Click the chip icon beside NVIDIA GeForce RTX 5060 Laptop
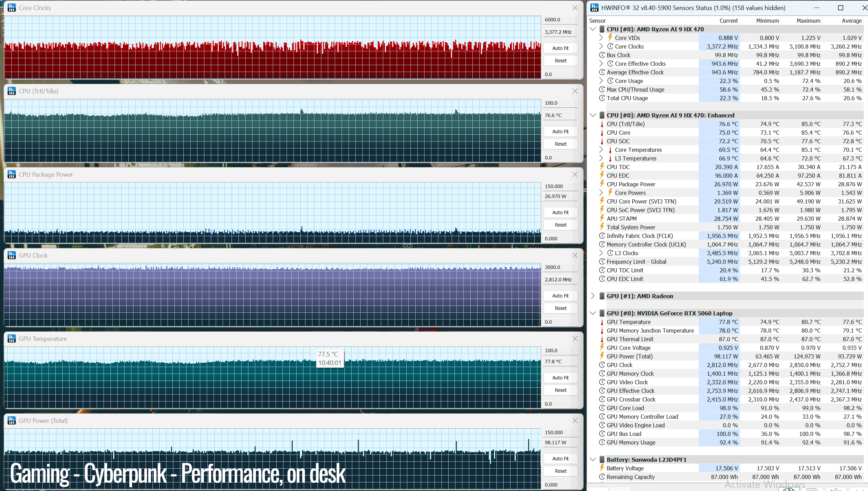 click(x=602, y=313)
